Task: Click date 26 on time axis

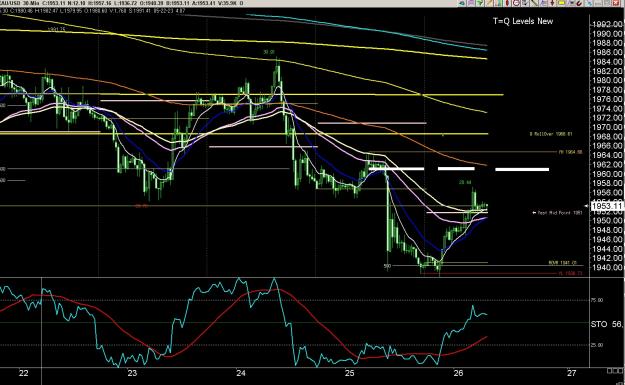Action: point(458,373)
